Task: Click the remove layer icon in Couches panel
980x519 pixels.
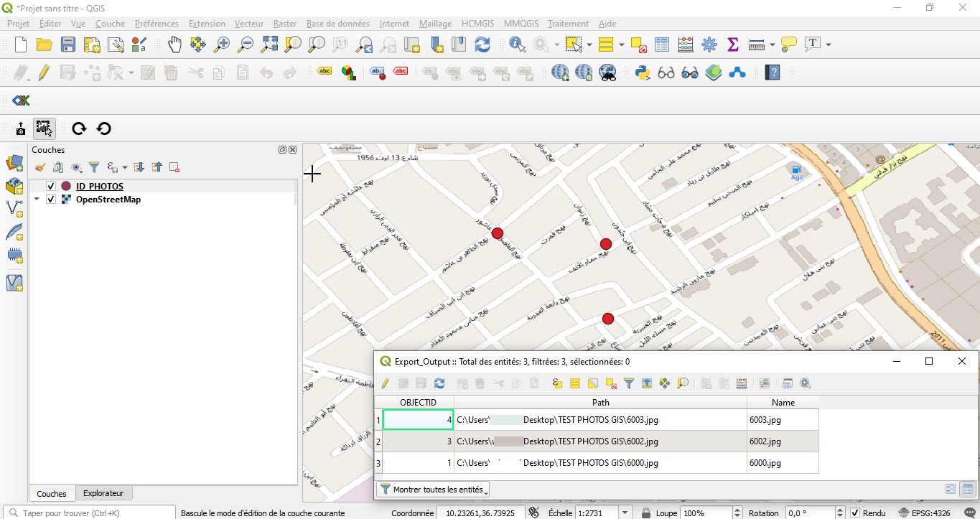Action: [174, 167]
